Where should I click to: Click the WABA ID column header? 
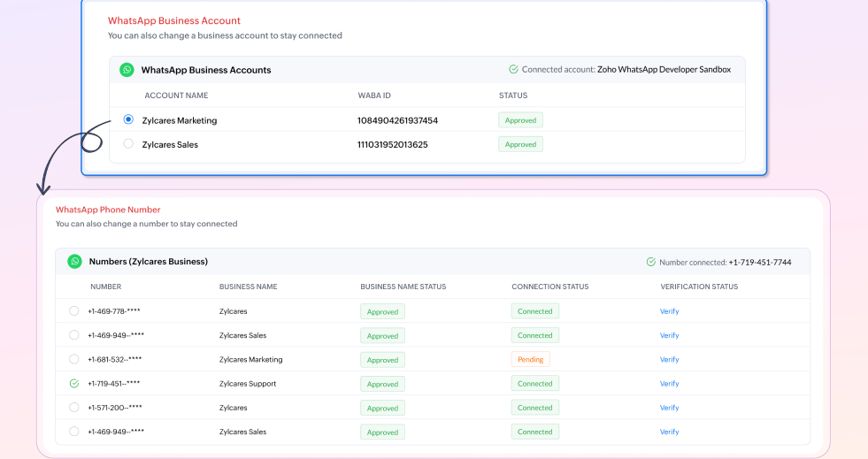(374, 96)
